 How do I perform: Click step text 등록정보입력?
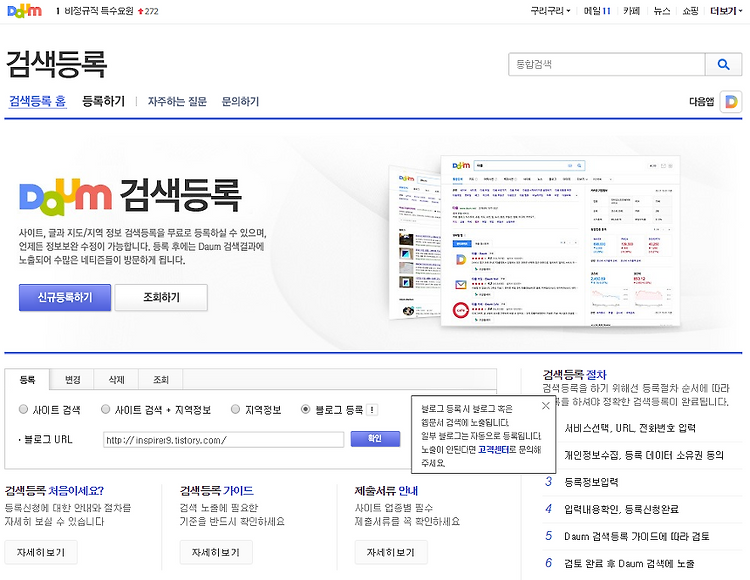(591, 482)
